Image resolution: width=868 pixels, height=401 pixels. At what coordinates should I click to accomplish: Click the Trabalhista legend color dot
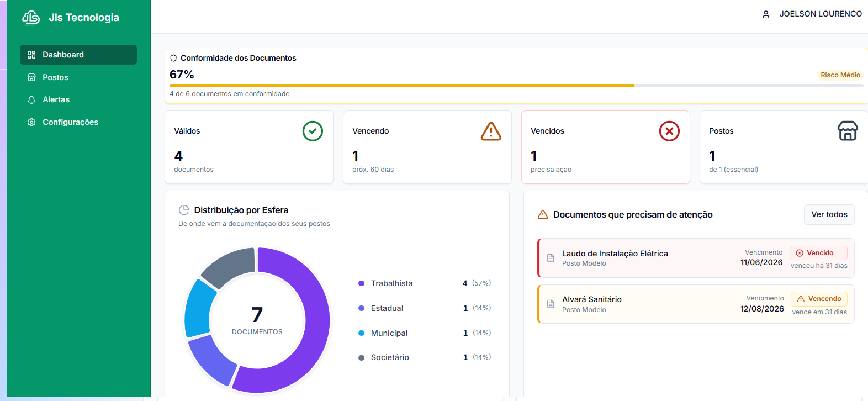point(361,283)
